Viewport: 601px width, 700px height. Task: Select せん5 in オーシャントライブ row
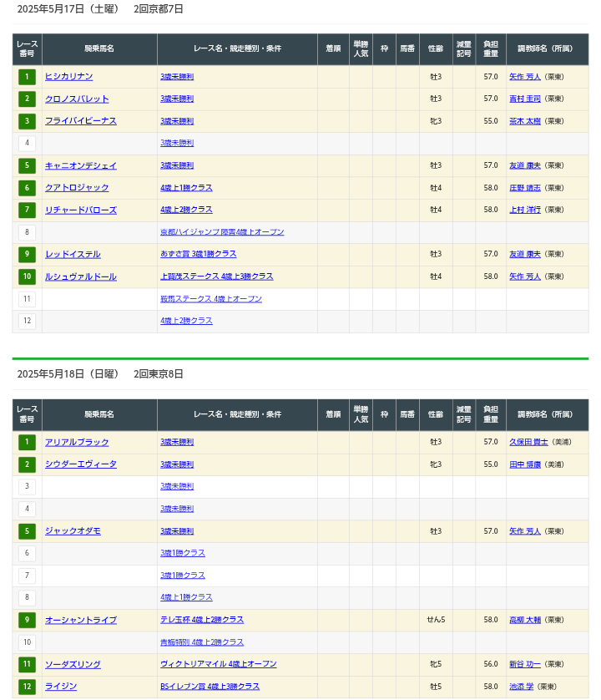(436, 620)
